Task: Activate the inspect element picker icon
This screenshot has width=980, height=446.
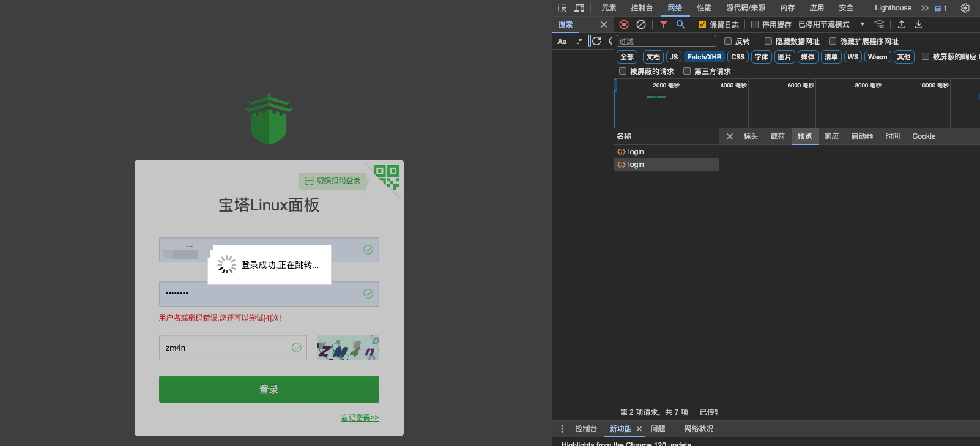Action: [562, 8]
